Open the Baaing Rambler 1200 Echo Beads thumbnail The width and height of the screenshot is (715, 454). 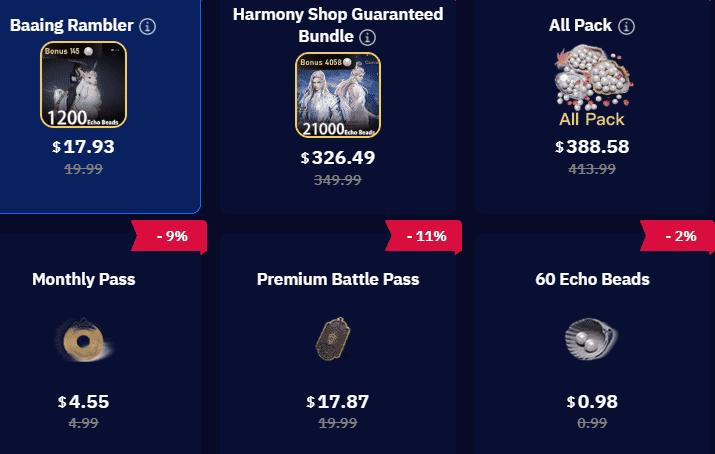(83, 85)
